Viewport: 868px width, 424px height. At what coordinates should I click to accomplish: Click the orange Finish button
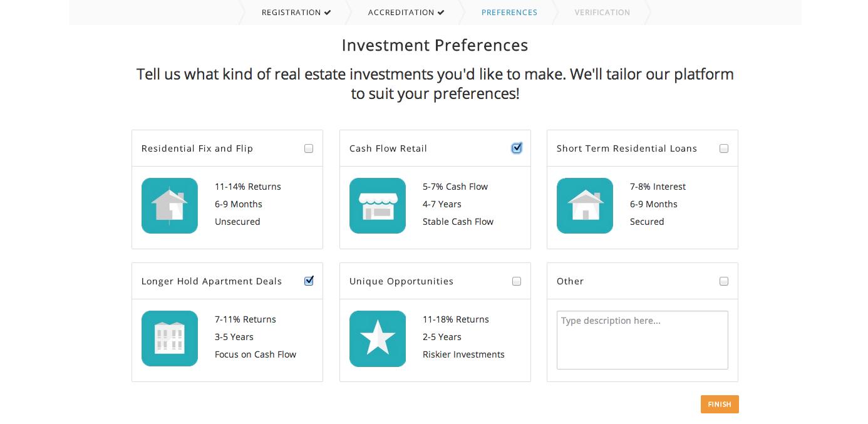[720, 405]
